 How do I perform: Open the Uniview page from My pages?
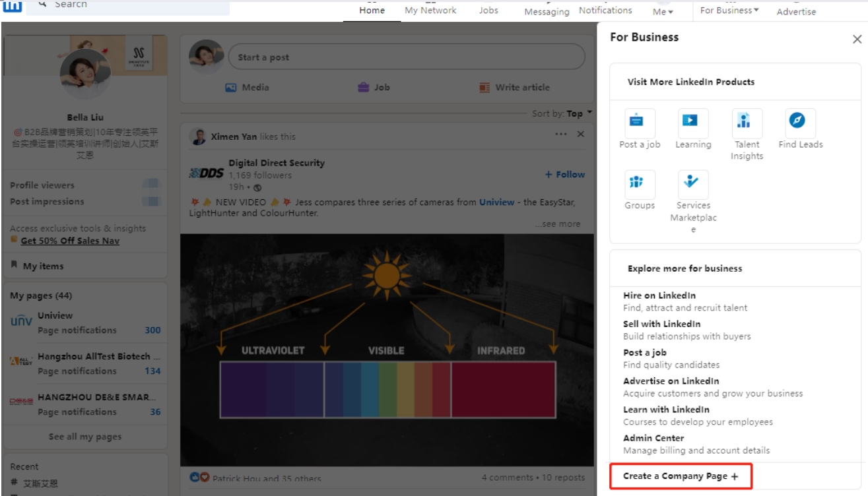click(x=55, y=315)
